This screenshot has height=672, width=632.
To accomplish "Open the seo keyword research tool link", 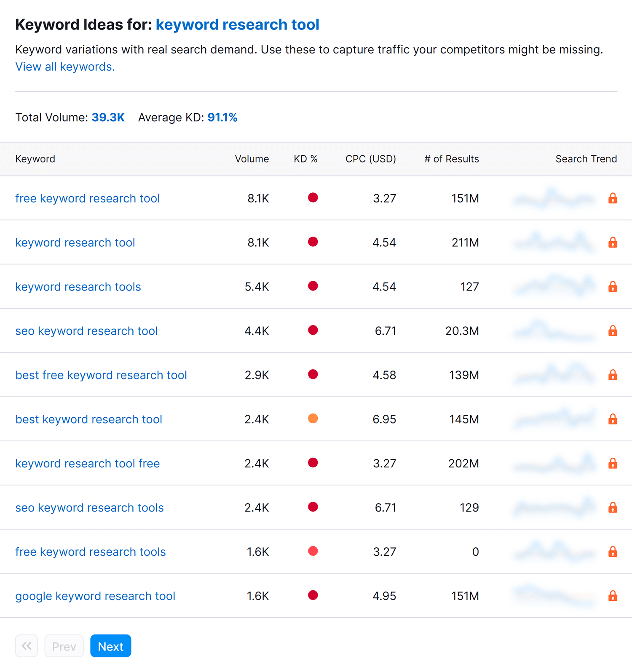I will click(x=87, y=331).
